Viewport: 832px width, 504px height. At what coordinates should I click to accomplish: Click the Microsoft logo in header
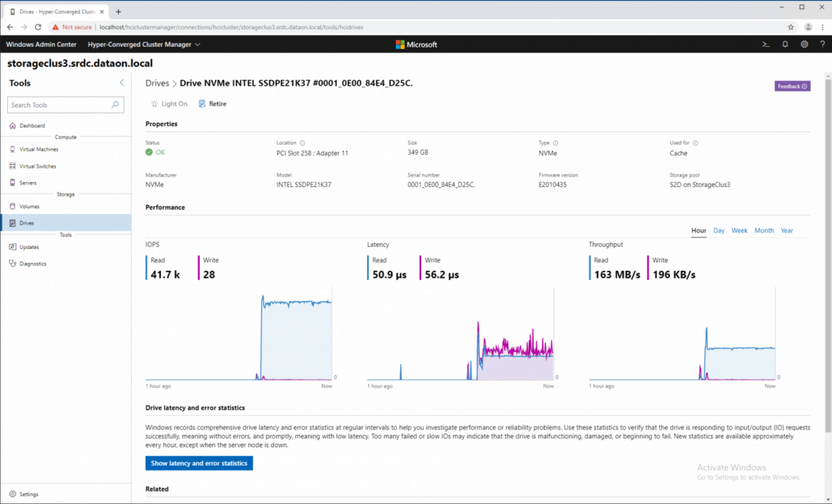[417, 45]
